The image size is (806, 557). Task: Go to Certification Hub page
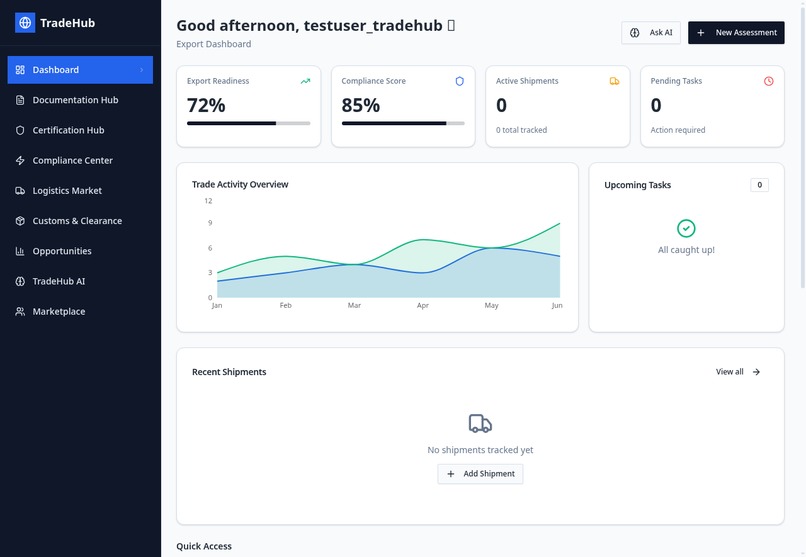(80, 131)
